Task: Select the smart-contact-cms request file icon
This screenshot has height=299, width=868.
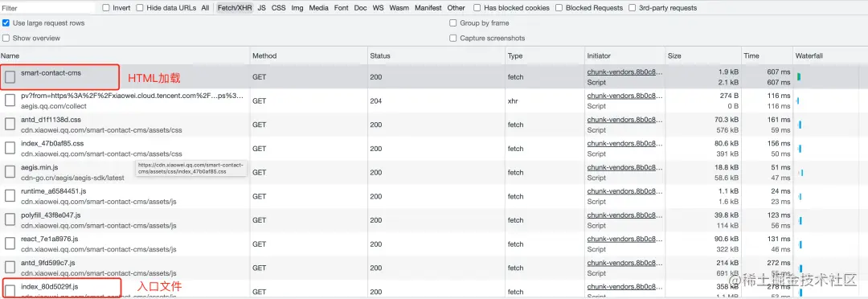Action: pyautogui.click(x=10, y=77)
